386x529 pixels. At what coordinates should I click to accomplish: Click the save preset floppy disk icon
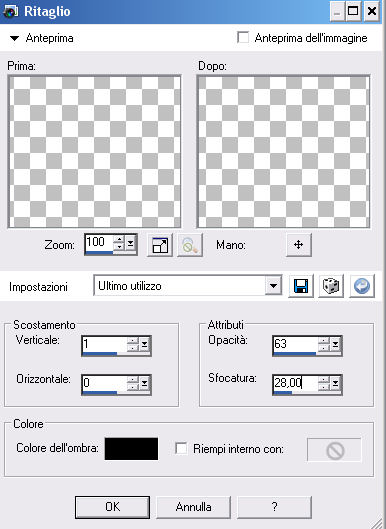301,286
